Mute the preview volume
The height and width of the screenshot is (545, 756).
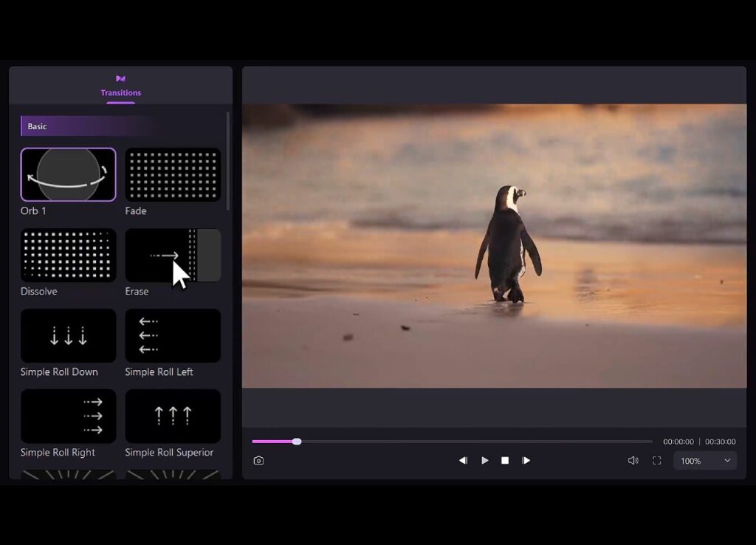tap(633, 461)
